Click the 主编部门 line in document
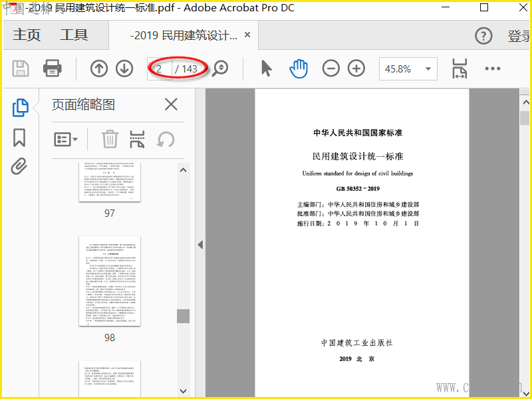Viewport: 532px width, 399px height. pyautogui.click(x=358, y=205)
